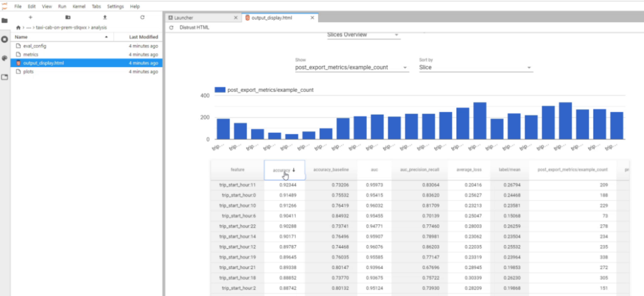Open the Edit menu
644x296 pixels.
(32, 7)
